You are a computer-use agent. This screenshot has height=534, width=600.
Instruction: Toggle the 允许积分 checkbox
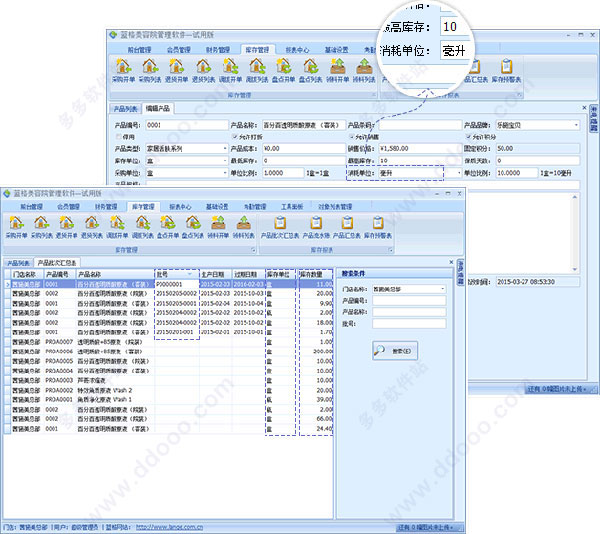click(468, 137)
